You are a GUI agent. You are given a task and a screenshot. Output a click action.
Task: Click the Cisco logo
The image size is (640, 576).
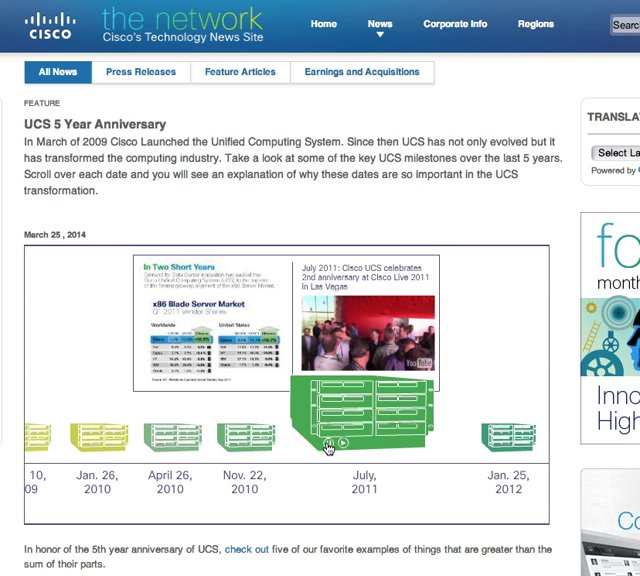coord(50,26)
